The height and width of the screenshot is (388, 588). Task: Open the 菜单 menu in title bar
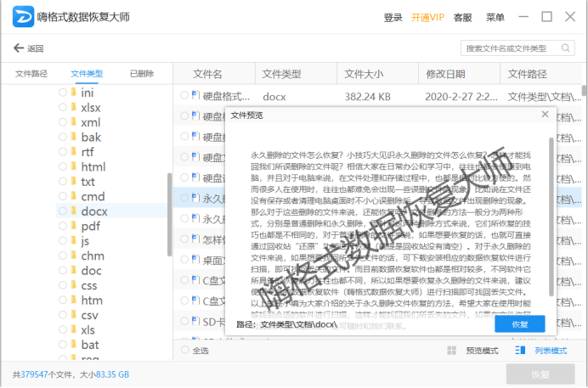495,18
